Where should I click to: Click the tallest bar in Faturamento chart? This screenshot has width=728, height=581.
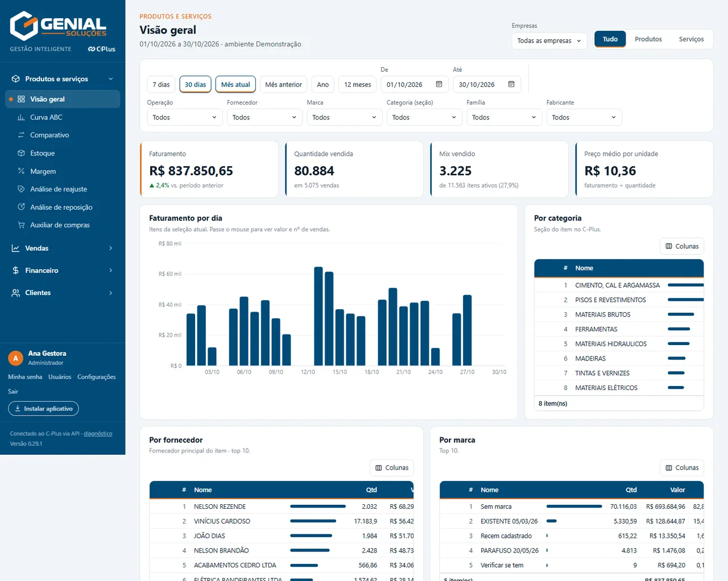(318, 316)
